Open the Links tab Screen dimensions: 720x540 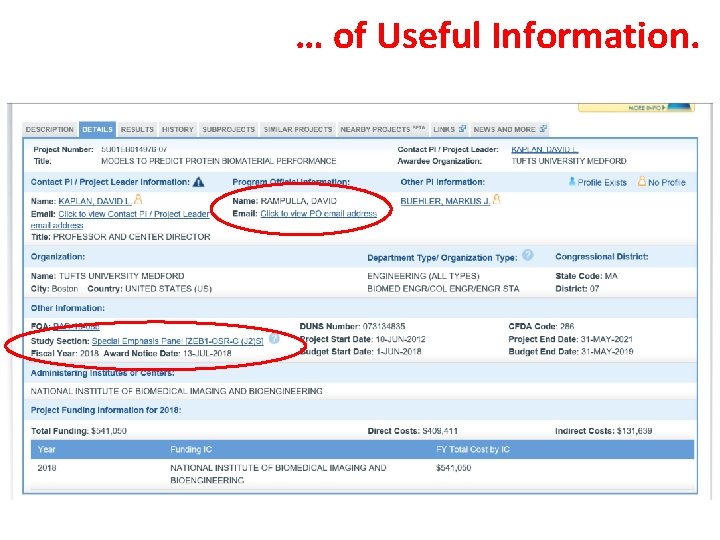click(x=450, y=129)
